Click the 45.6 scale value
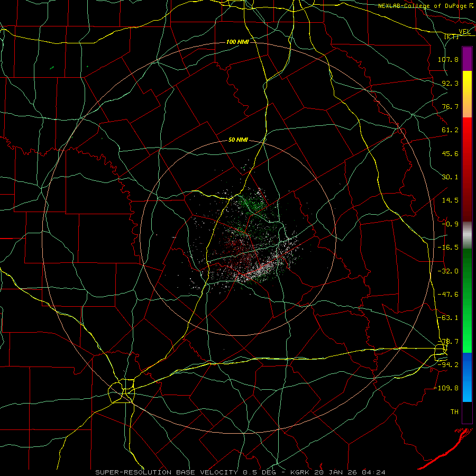This screenshot has width=476, height=476. point(450,153)
